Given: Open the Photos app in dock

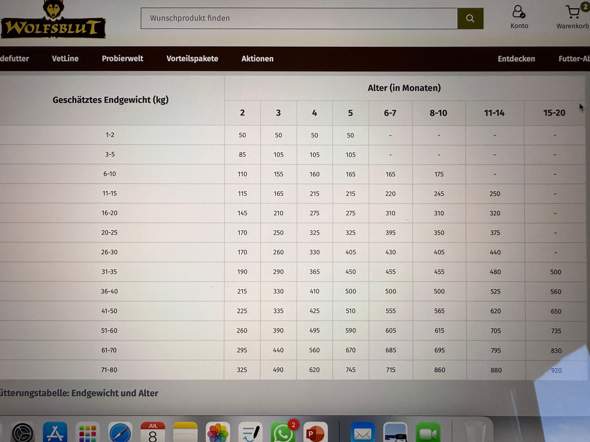Looking at the screenshot, I should pyautogui.click(x=217, y=433).
